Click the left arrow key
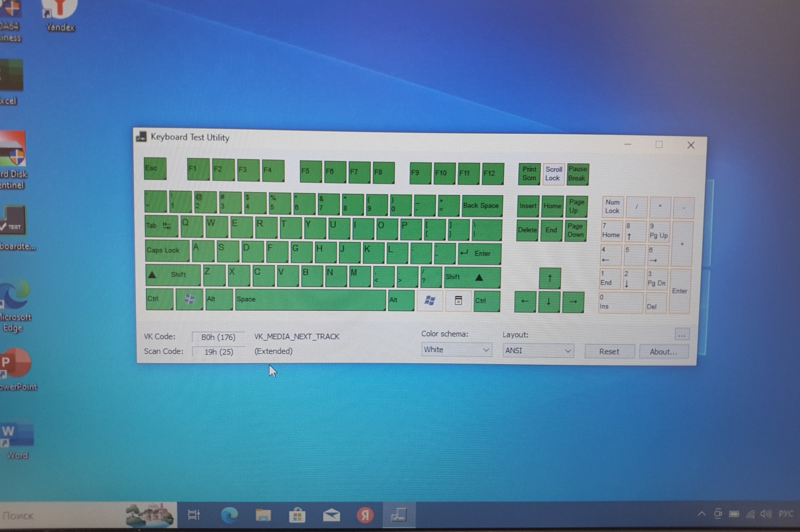The height and width of the screenshot is (532, 800). click(x=525, y=301)
